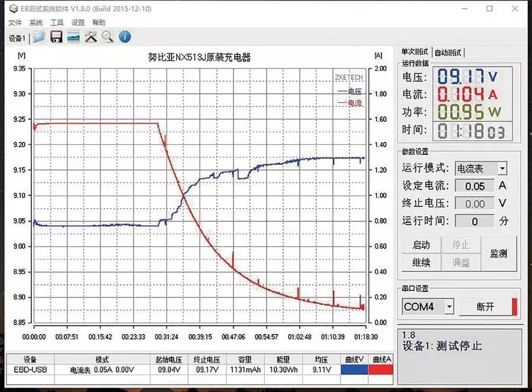Export chart image via the picture icon
This screenshot has width=532, height=392.
tap(73, 37)
